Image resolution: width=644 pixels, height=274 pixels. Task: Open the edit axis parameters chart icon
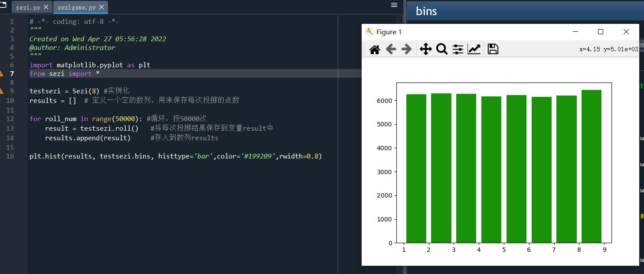pyautogui.click(x=474, y=50)
